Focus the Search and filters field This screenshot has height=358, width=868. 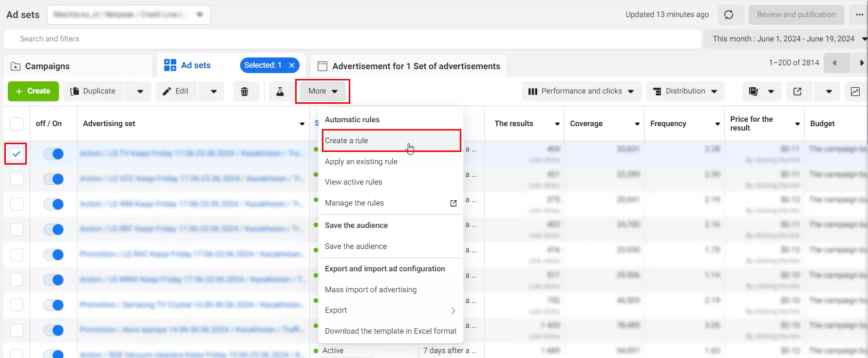(352, 39)
